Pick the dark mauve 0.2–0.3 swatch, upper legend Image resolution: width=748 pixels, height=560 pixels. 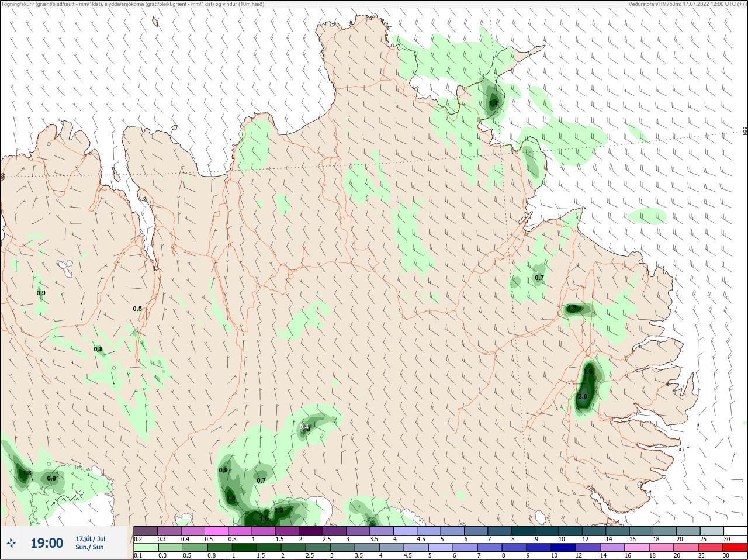146,531
